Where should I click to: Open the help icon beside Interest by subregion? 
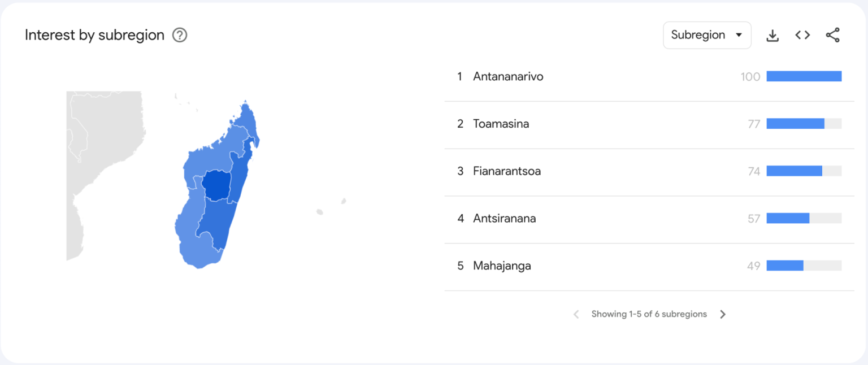coord(180,35)
